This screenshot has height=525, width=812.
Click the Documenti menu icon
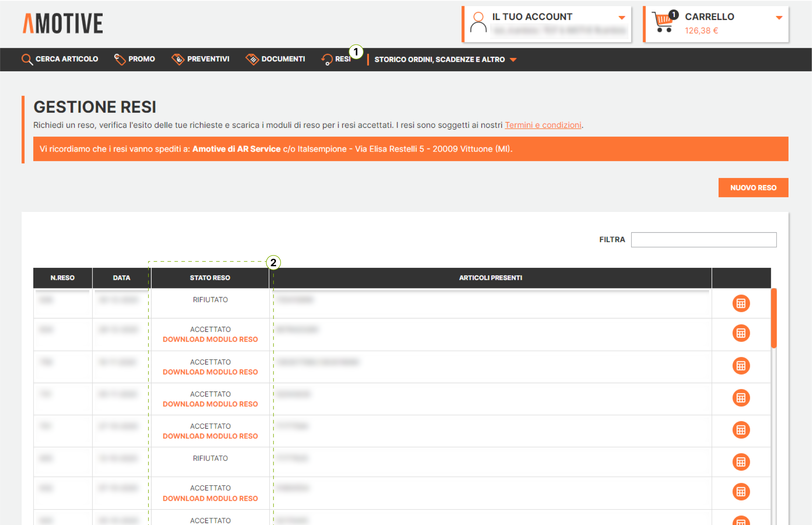tap(252, 59)
